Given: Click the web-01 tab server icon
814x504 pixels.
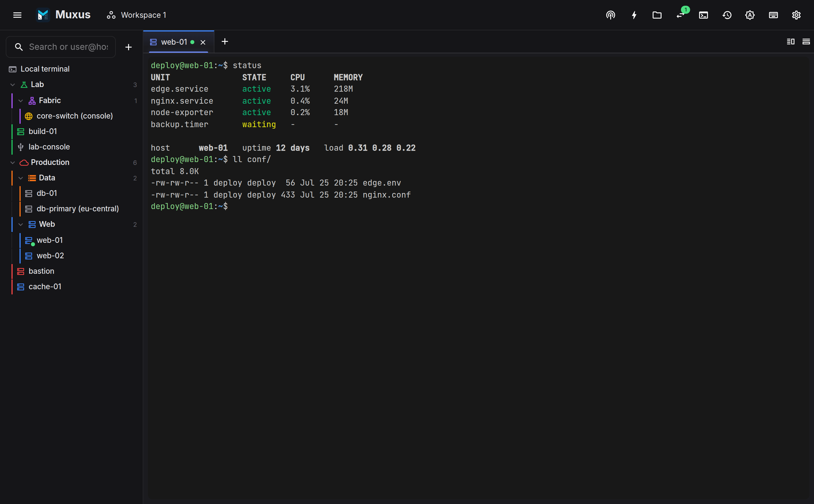Looking at the screenshot, I should point(153,42).
